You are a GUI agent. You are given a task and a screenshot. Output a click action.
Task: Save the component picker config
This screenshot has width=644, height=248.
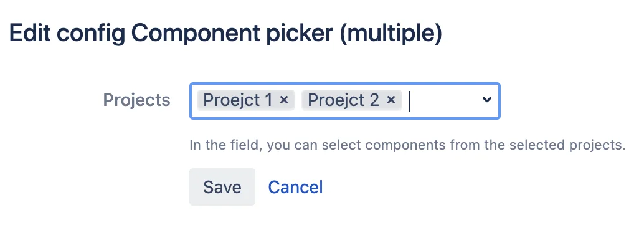222,187
